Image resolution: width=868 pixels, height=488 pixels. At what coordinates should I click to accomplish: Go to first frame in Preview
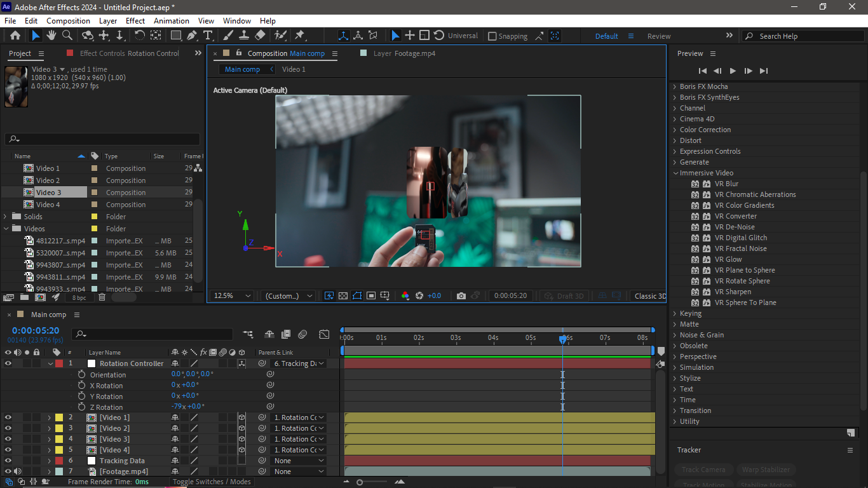click(x=702, y=71)
